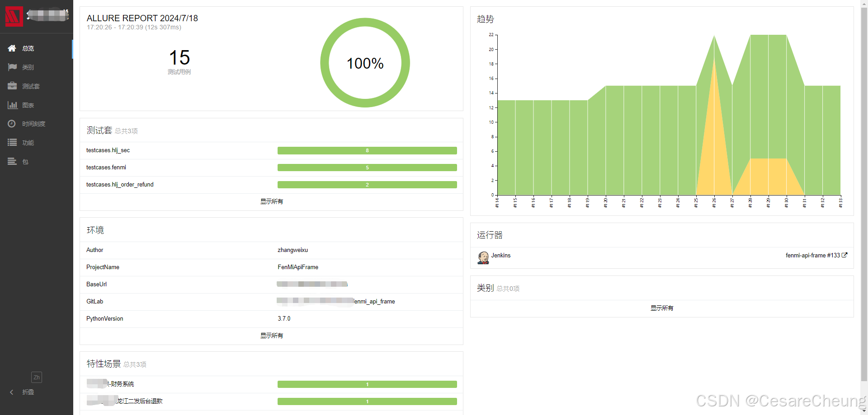The height and width of the screenshot is (415, 868).
Task: Open the Zh language selector
Action: (x=36, y=377)
